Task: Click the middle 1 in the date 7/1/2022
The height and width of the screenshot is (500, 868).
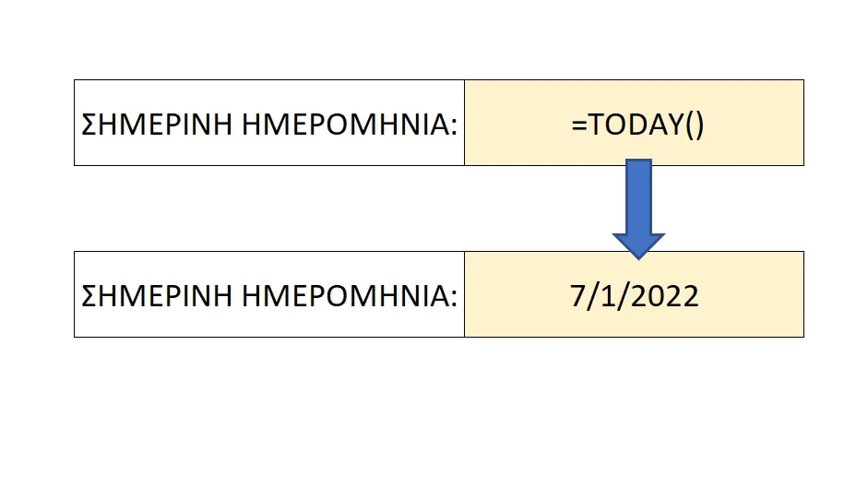Action: (x=608, y=296)
